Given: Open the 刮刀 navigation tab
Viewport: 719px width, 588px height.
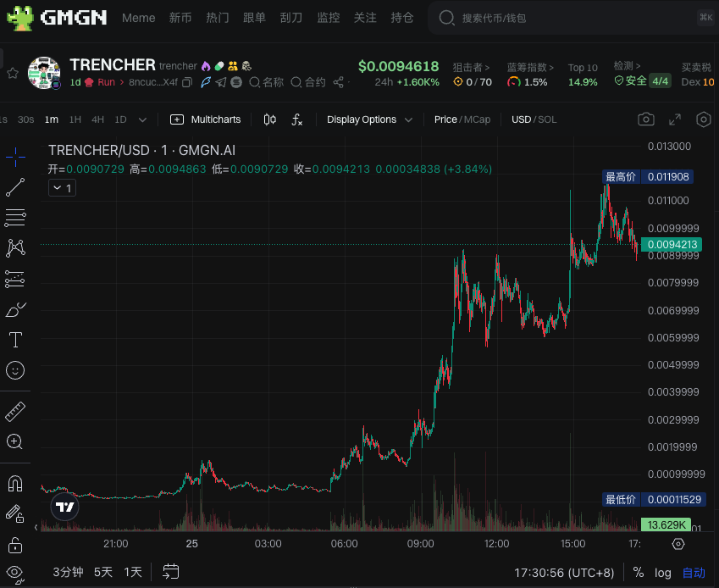Looking at the screenshot, I should (291, 18).
